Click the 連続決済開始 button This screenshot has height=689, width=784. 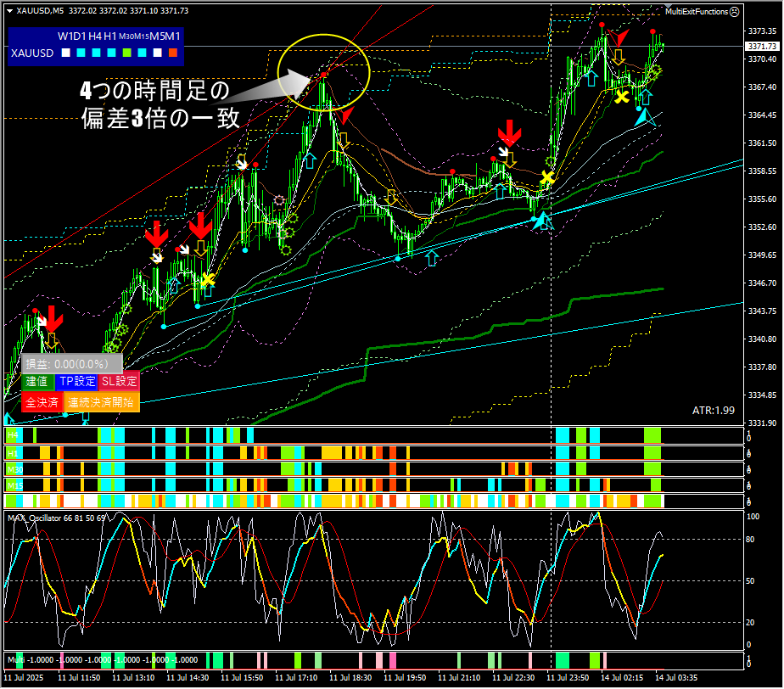pyautogui.click(x=101, y=402)
